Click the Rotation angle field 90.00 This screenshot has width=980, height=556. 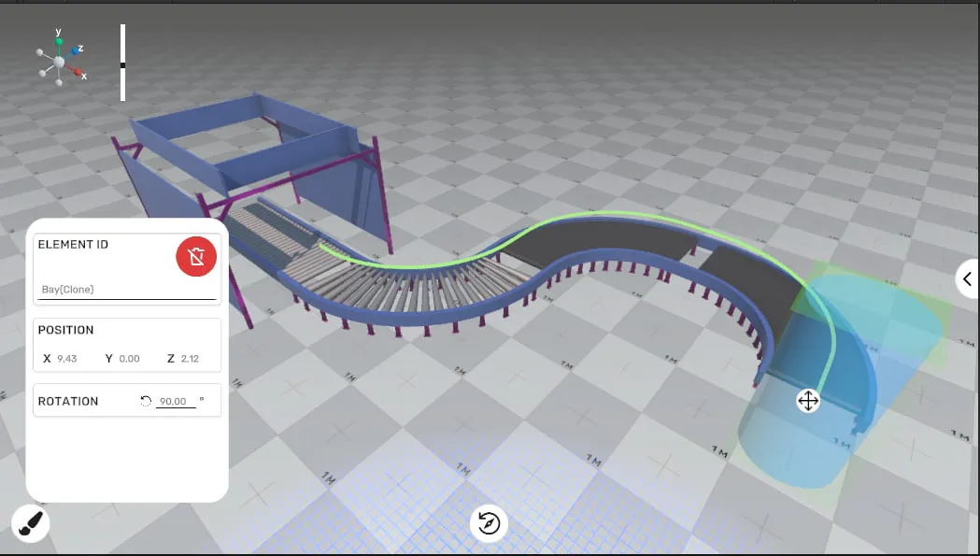tap(176, 402)
